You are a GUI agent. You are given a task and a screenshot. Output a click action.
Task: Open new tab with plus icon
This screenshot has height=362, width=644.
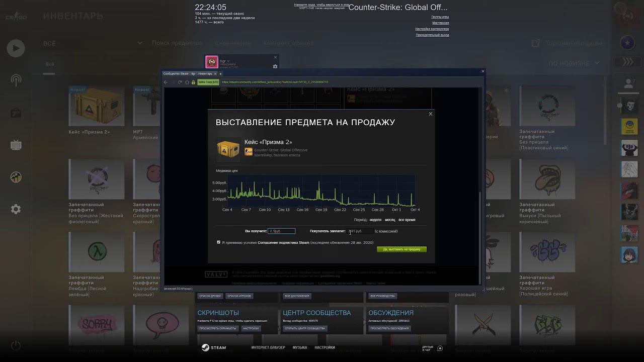(220, 74)
